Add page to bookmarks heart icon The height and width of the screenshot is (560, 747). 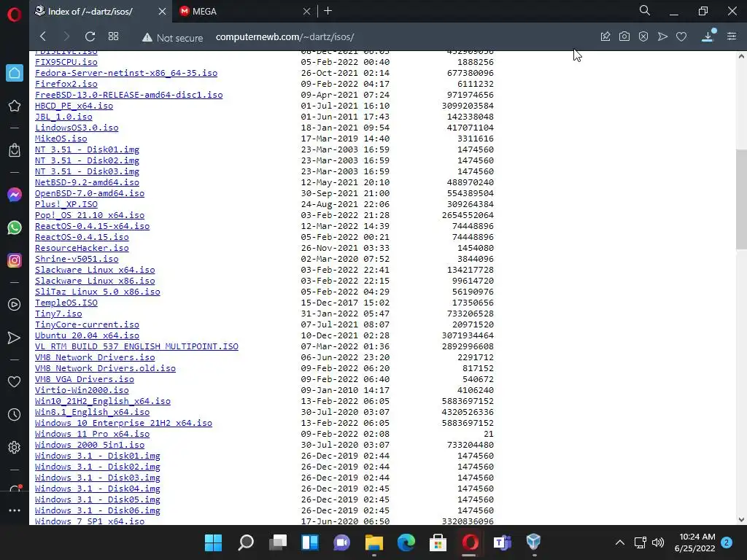pos(681,36)
